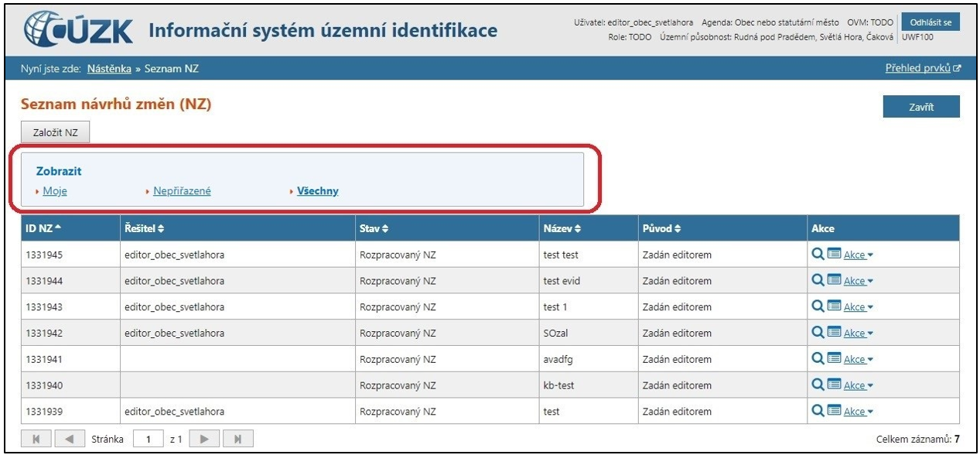
Task: Open list icon for avadfg row
Action: (x=834, y=359)
